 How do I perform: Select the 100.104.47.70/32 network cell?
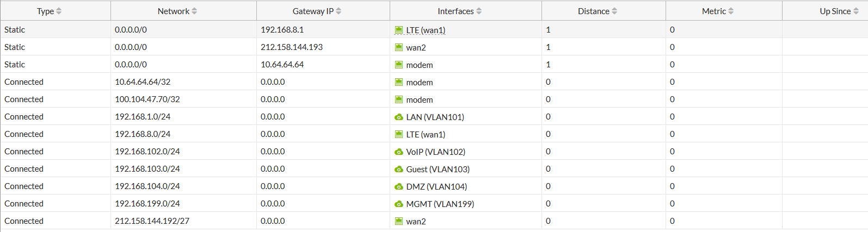pos(147,99)
